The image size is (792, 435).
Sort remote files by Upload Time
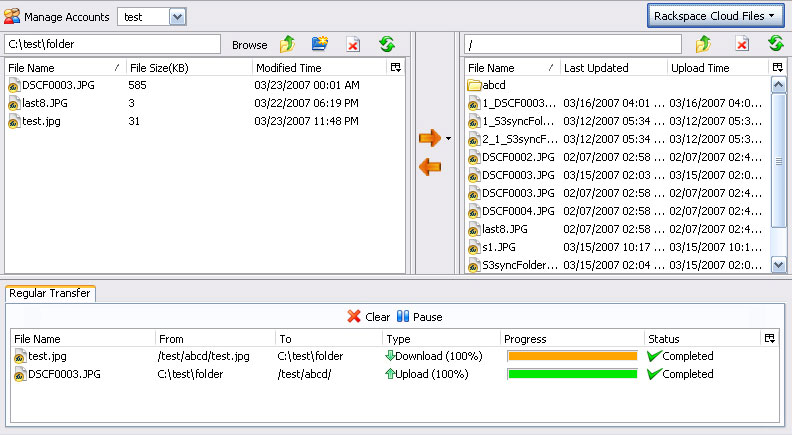point(718,68)
